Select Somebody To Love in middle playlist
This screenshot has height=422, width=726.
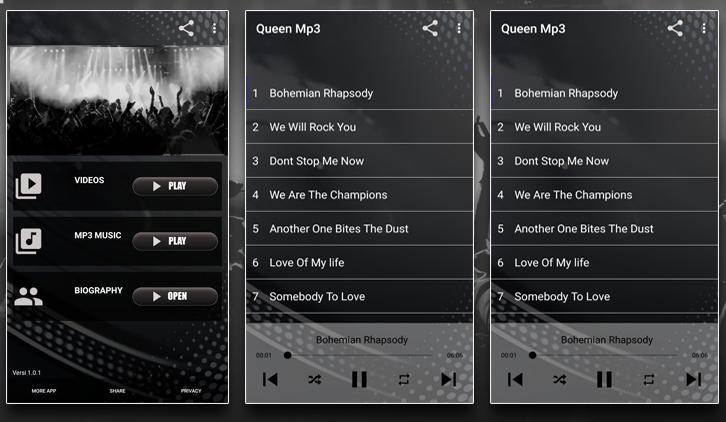359,296
